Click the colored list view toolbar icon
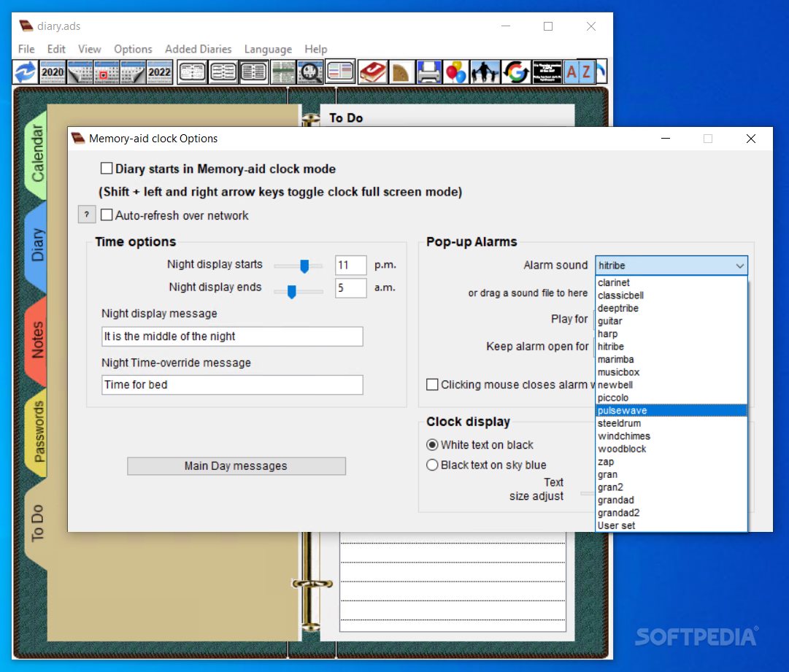Viewport: 789px width, 672px height. [x=340, y=71]
